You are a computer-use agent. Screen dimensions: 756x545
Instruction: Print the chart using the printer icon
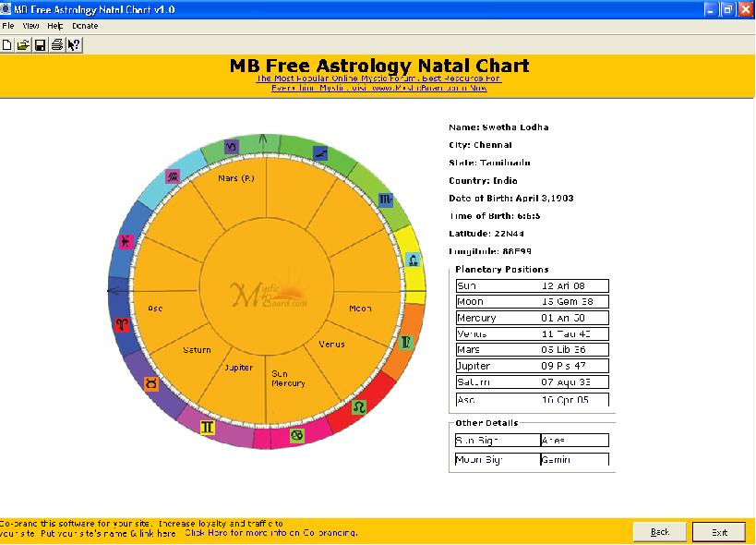pos(57,45)
